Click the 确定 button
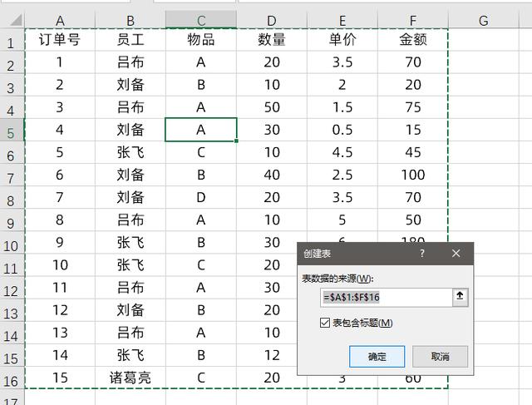The width and height of the screenshot is (532, 405). 377,357
